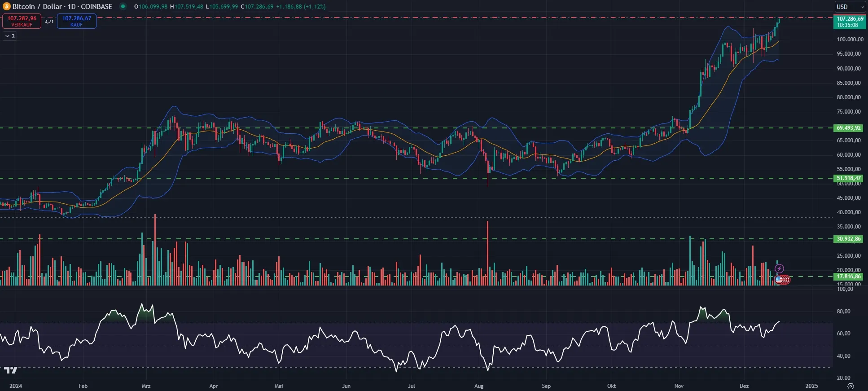This screenshot has width=868, height=391.
Task: Click the US flag economic event marker
Action: pyautogui.click(x=779, y=280)
